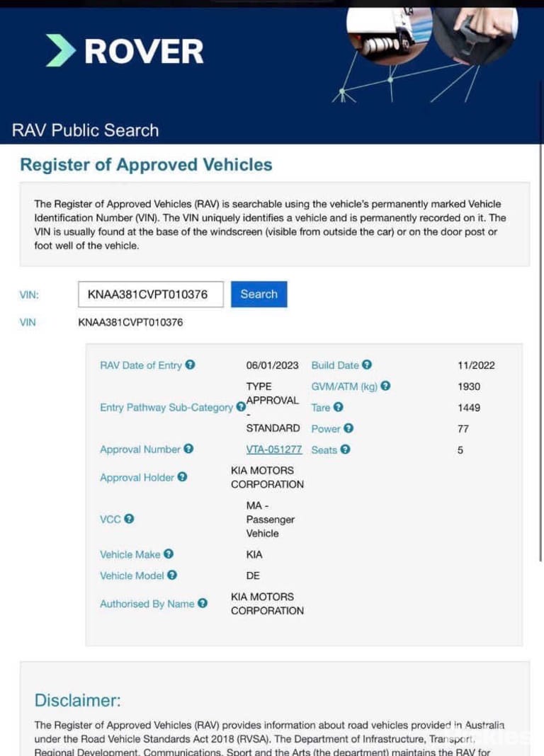Open approval number link VTA-051277

[x=274, y=449]
